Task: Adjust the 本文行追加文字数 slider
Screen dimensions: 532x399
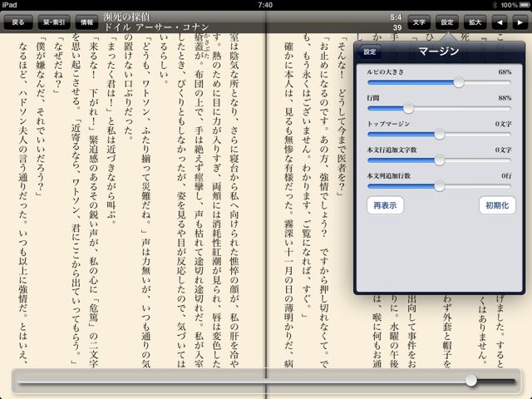Action: pos(440,160)
